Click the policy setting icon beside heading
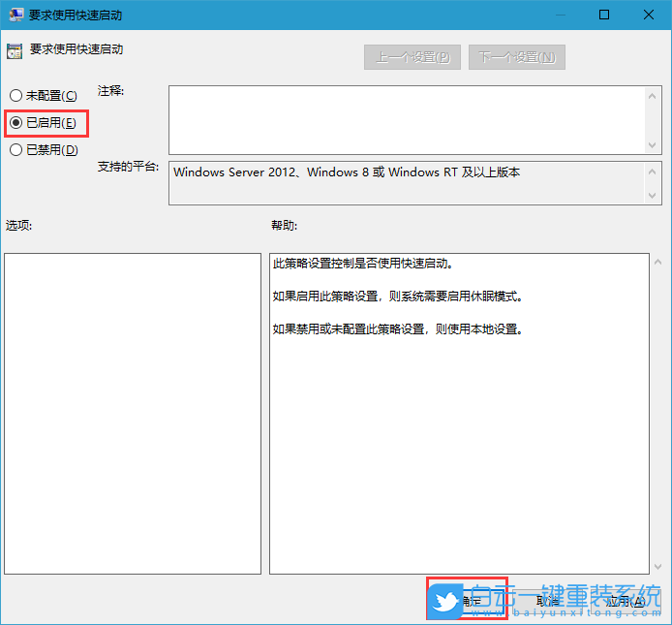The height and width of the screenshot is (625, 672). (x=15, y=51)
